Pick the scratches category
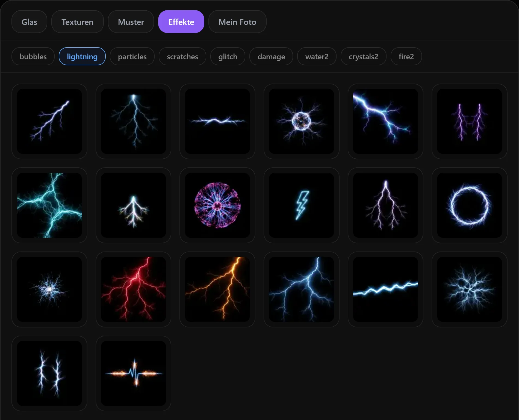 coord(182,57)
